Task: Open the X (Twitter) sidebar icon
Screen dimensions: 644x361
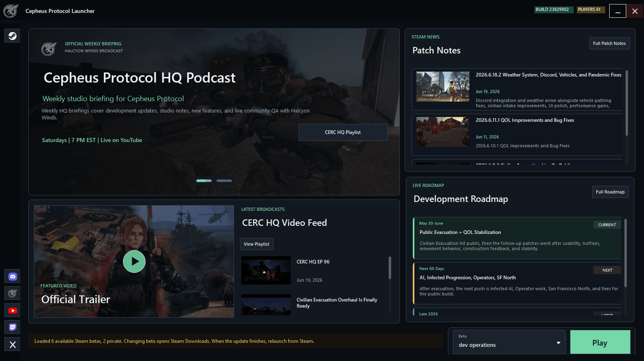Action: point(13,344)
